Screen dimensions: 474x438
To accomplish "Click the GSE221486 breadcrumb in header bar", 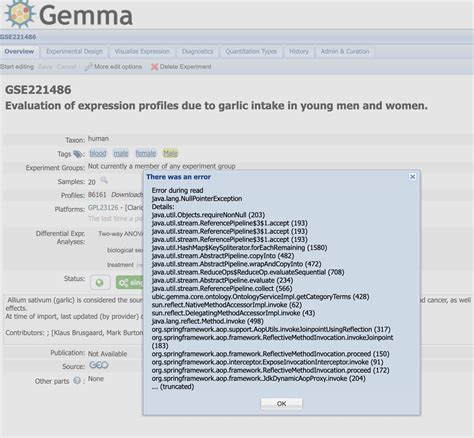I will tap(18, 37).
